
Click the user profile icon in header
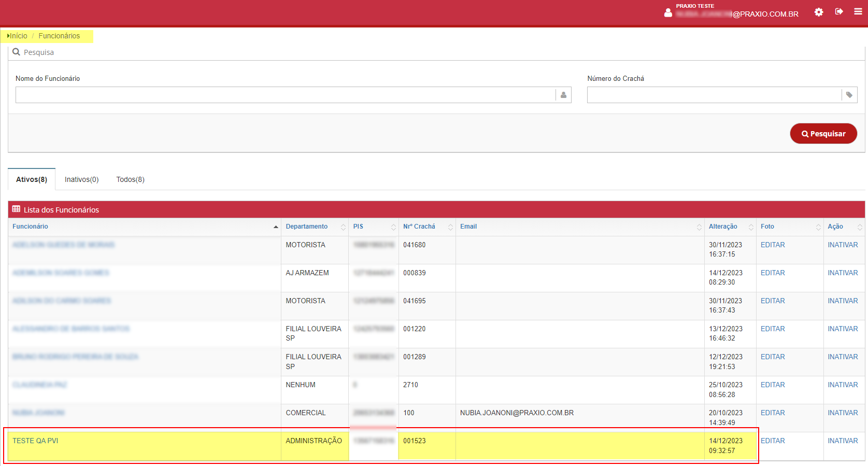coord(668,13)
